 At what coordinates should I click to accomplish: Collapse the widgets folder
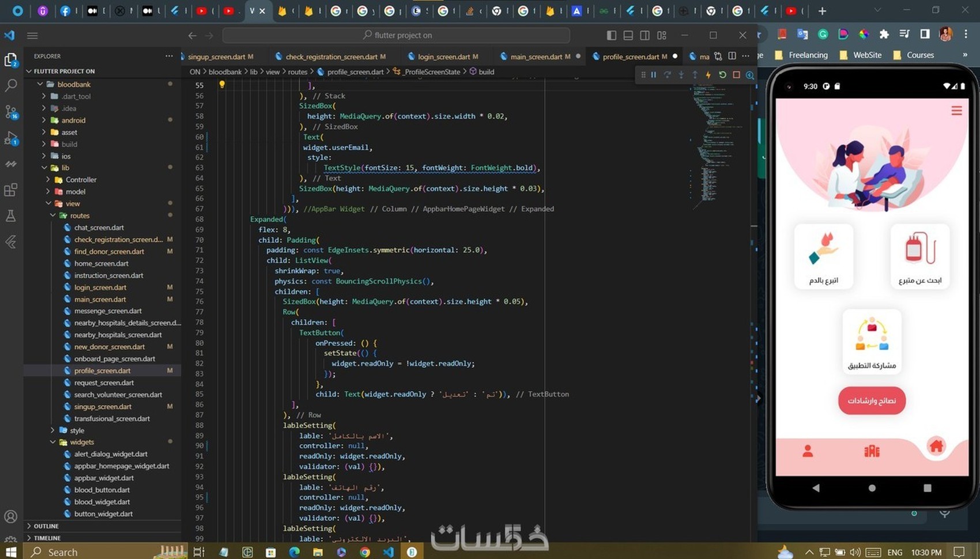coord(81,442)
